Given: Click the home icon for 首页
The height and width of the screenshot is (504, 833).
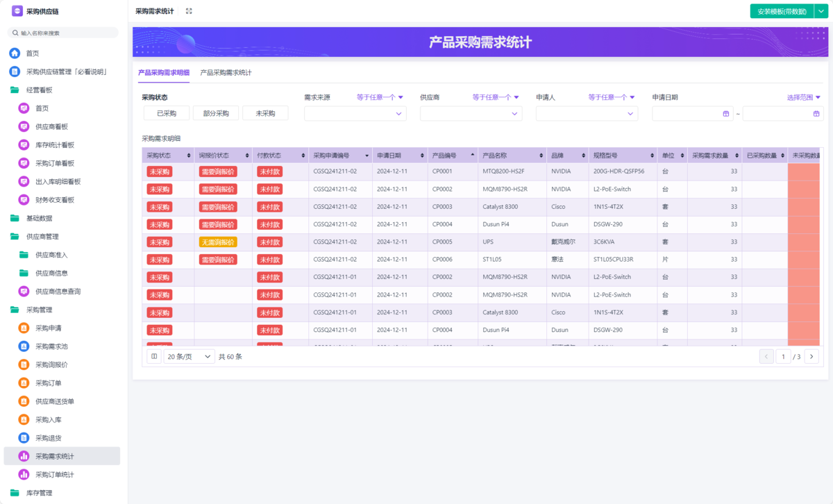Looking at the screenshot, I should (15, 53).
